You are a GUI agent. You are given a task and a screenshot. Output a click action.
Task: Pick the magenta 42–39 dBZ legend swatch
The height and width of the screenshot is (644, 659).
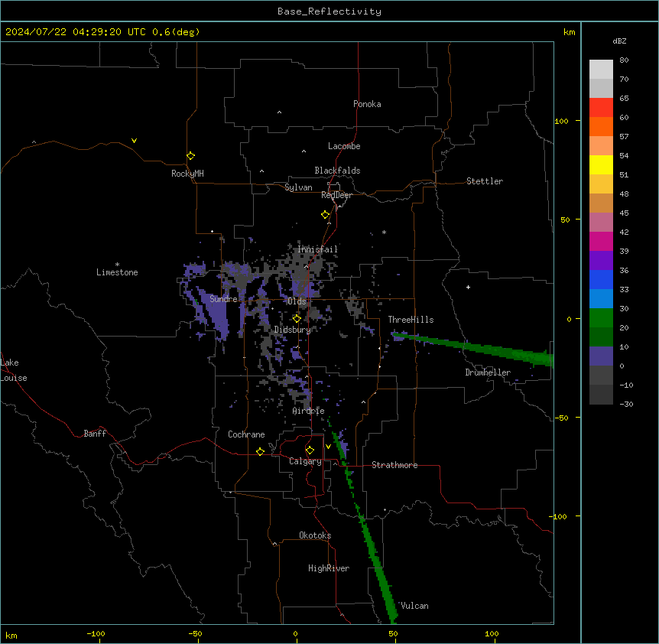coord(601,241)
